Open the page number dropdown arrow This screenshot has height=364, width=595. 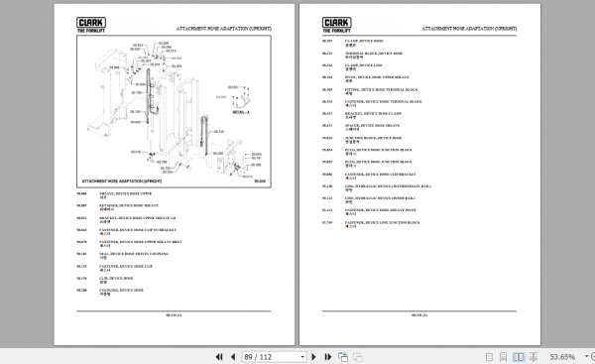pos(302,357)
